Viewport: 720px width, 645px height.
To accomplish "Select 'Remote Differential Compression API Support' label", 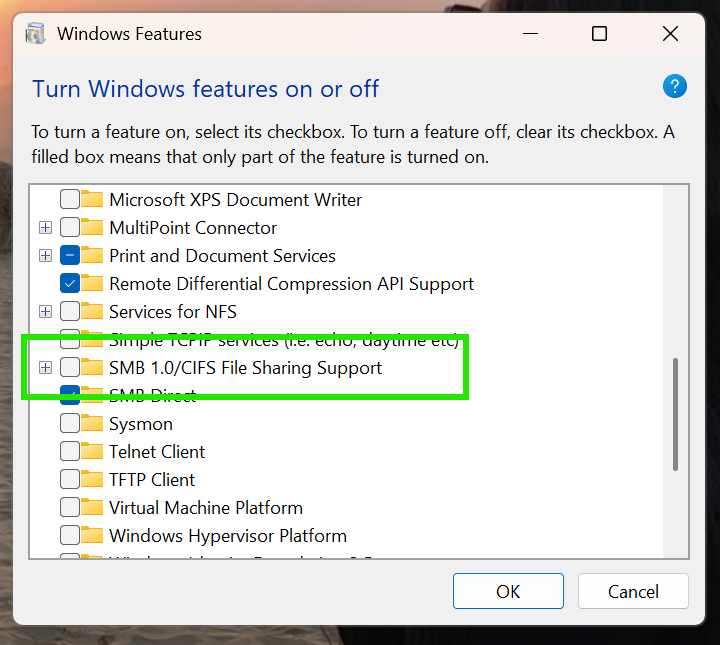I will 292,284.
